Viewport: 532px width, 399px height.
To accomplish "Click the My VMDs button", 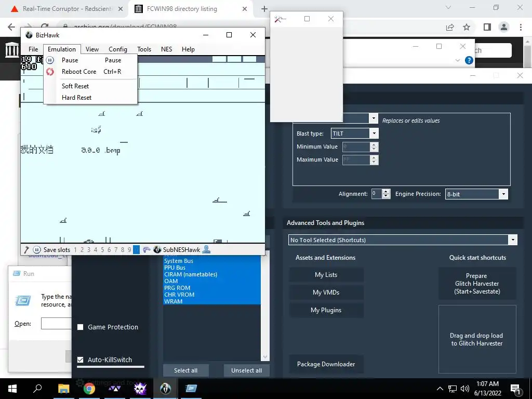I will [326, 292].
